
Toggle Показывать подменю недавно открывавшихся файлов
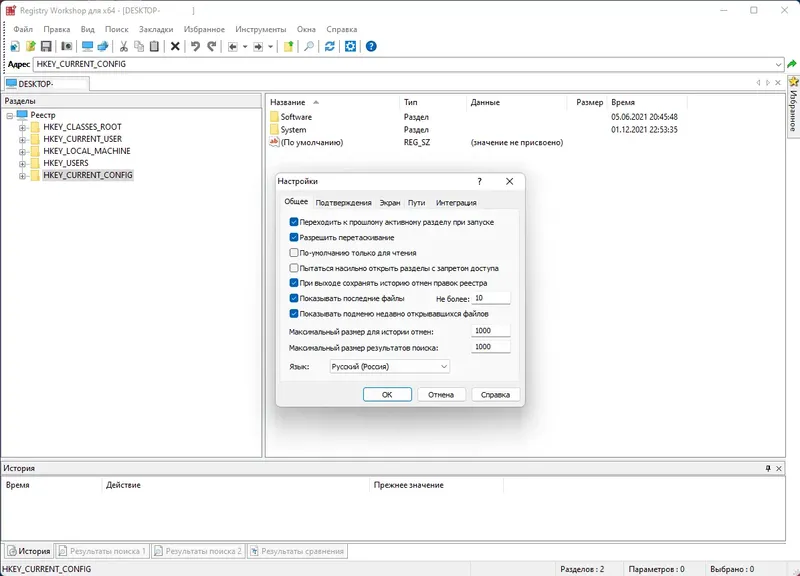[x=294, y=313]
